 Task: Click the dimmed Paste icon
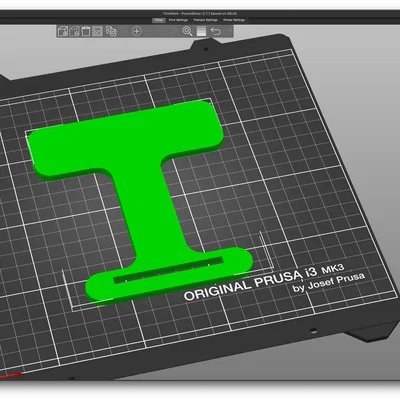[124, 31]
